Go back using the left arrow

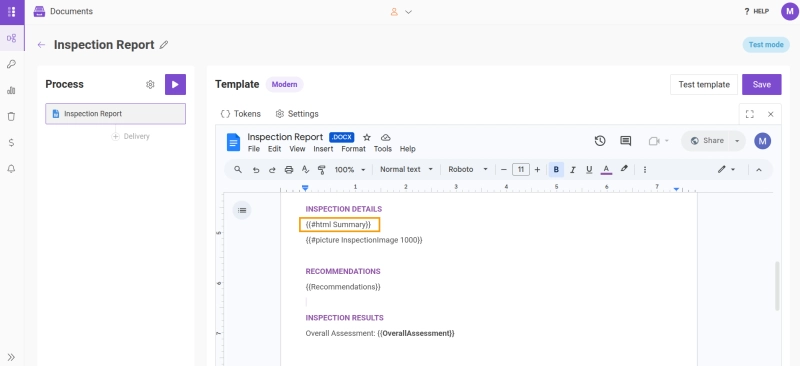click(x=41, y=45)
